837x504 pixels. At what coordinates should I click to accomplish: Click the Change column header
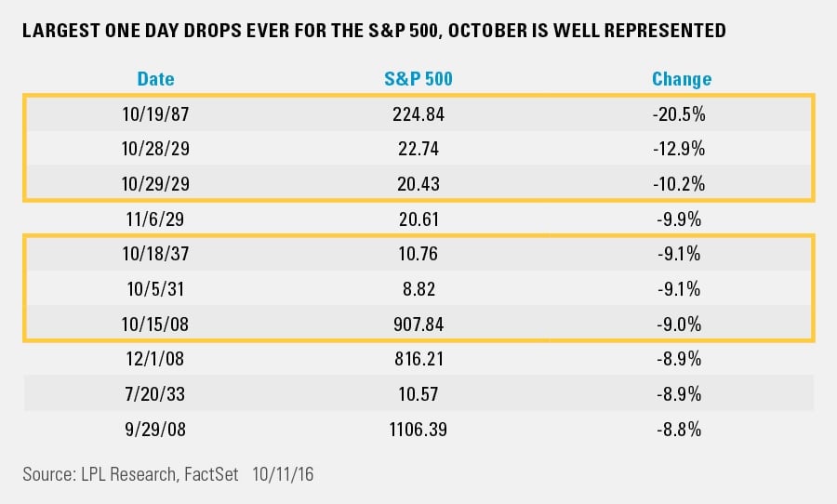coord(682,79)
